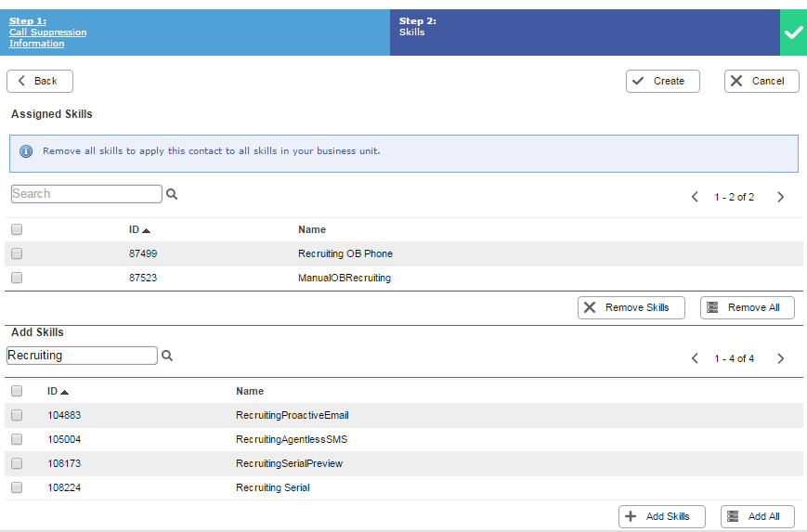Screen dimensions: 807x532
Task: Click the info icon in the blue notice
Action: click(26, 151)
